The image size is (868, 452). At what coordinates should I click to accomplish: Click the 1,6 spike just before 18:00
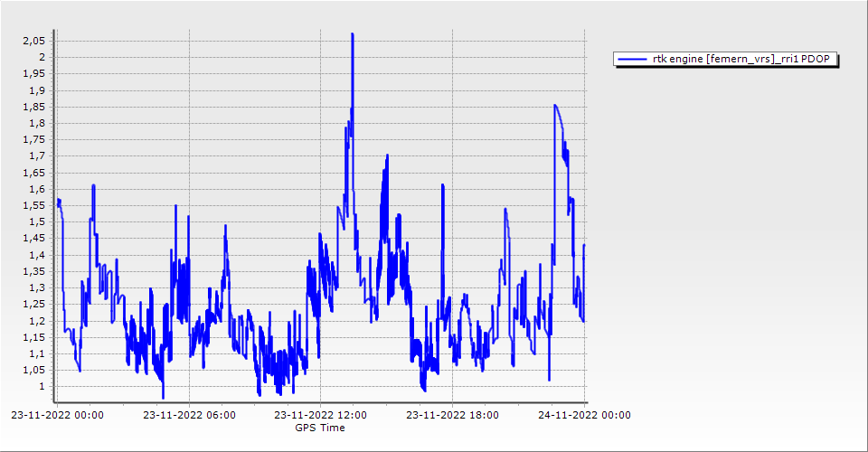tap(443, 185)
